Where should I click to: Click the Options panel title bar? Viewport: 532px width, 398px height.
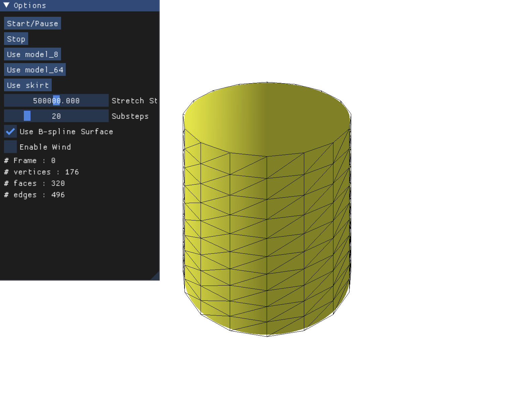80,5
